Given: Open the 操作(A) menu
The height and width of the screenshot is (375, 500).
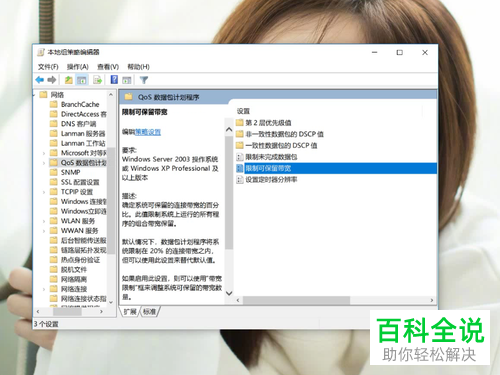Looking at the screenshot, I should click(x=78, y=67).
